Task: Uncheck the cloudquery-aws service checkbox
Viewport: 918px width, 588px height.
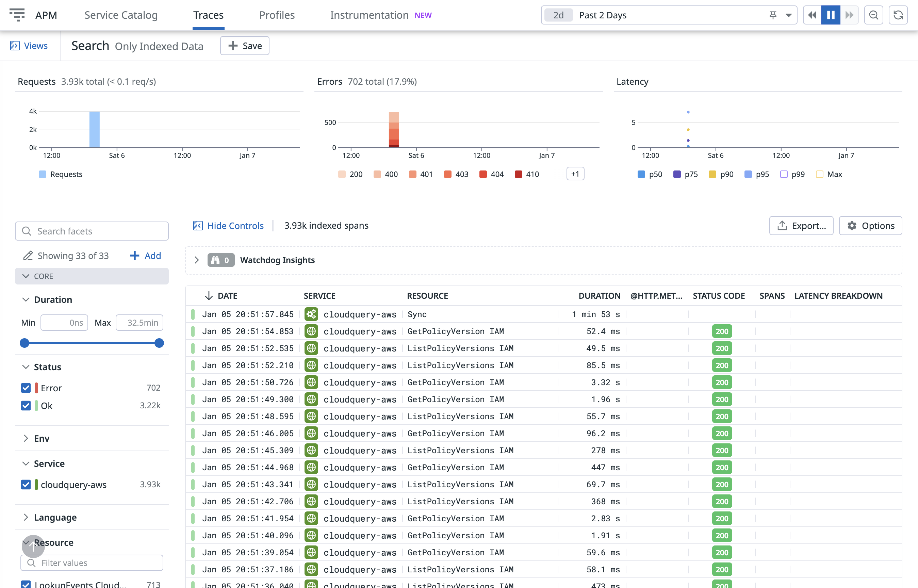Action: point(26,485)
